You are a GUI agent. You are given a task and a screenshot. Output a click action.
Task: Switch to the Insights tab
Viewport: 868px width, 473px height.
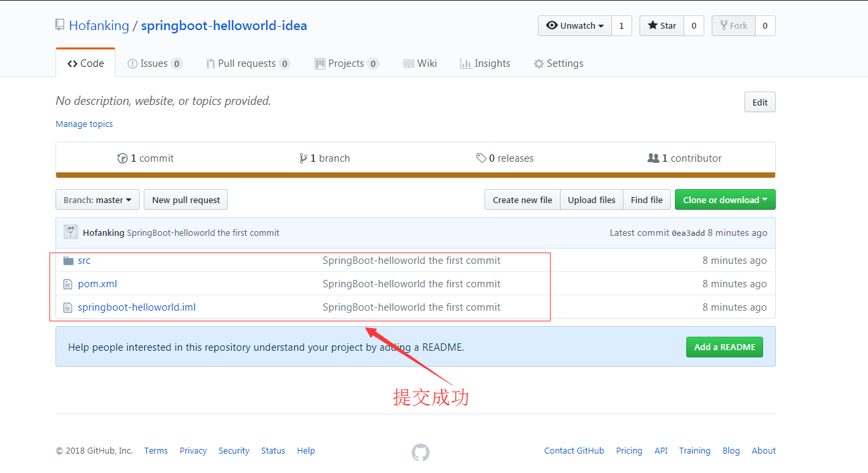(x=485, y=63)
